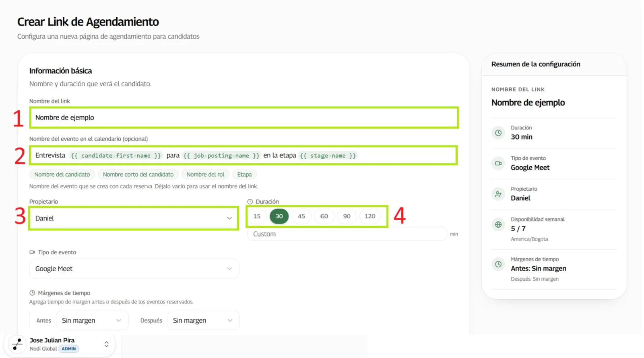Insert the Nombre del candidato tag
Viewport: 644px width, 358px height.
point(62,175)
